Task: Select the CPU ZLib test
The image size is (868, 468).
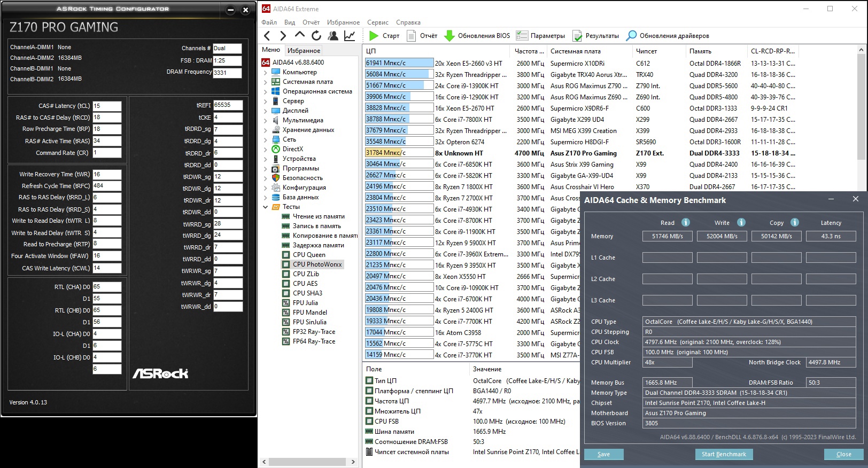Action: coord(306,274)
